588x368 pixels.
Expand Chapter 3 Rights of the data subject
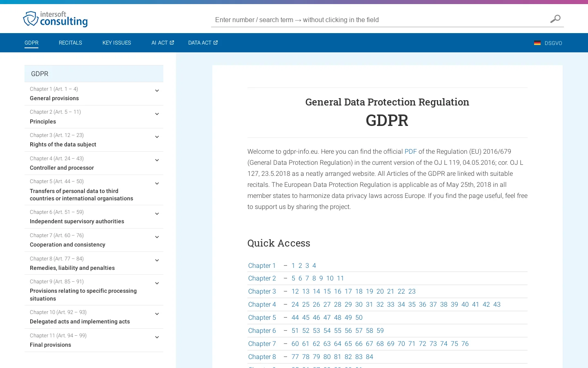point(157,137)
